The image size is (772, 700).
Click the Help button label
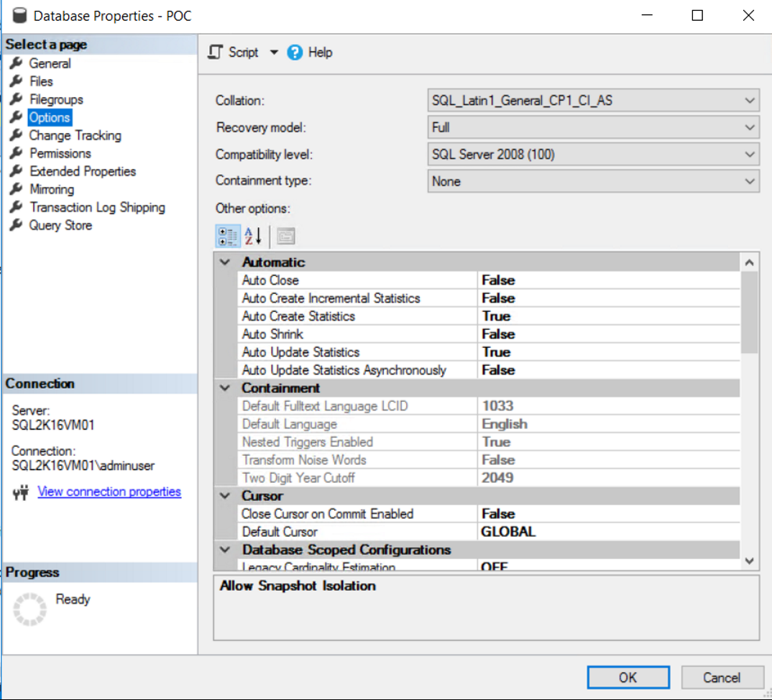pos(320,52)
